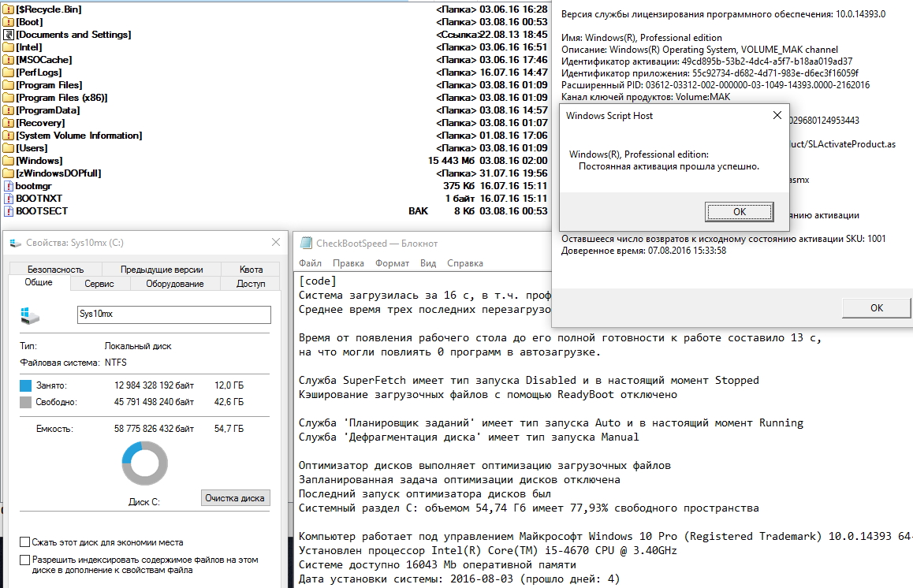Select the [ProgramData] folder icon
913x588 pixels.
point(8,110)
